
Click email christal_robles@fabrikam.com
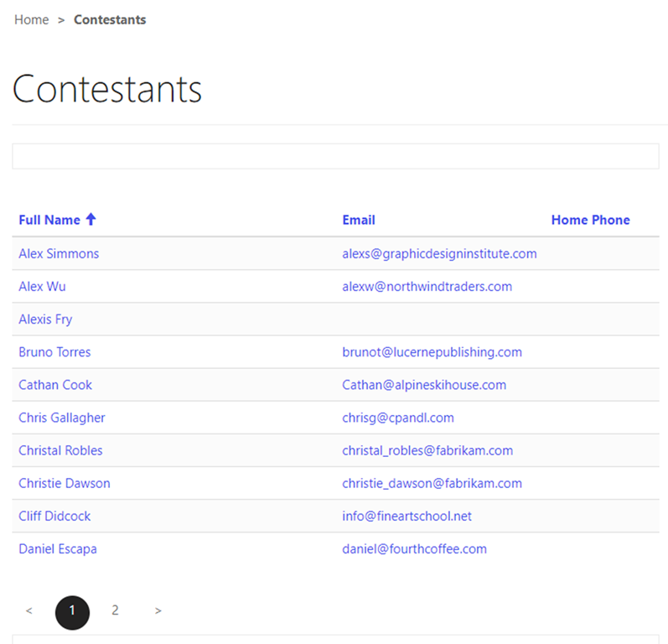point(427,450)
